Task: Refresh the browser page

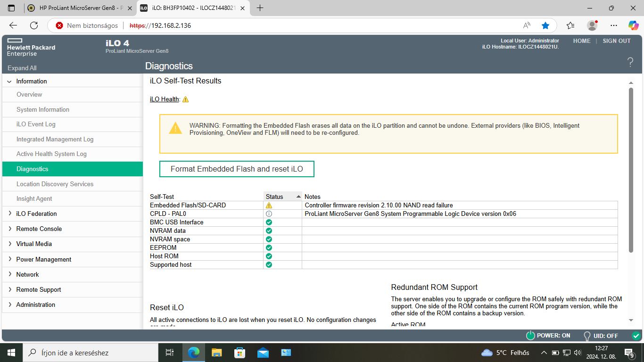Action: tap(34, 25)
